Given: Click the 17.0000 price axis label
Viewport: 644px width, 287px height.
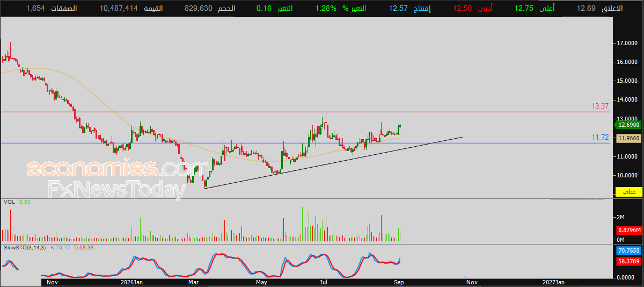Looking at the screenshot, I should (x=627, y=43).
